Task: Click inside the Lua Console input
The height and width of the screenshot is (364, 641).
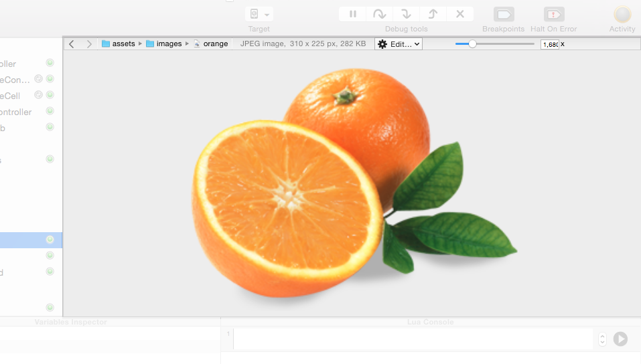Action: pos(413,339)
